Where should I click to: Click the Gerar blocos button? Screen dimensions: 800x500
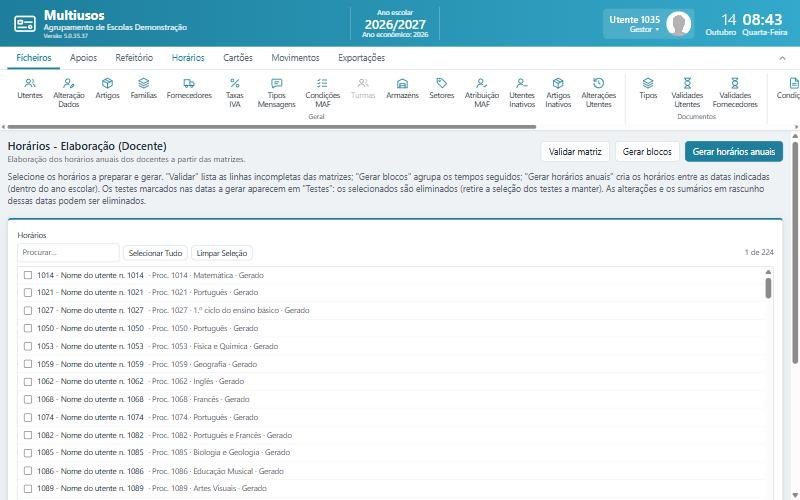point(647,152)
